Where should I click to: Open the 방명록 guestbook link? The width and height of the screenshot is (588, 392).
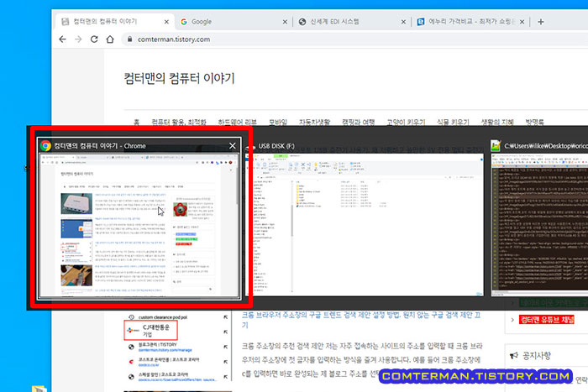click(534, 123)
